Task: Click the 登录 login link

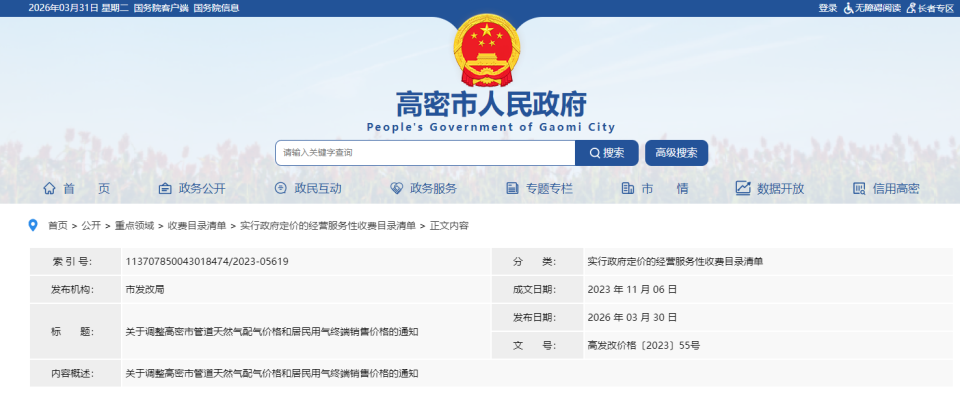Action: [x=828, y=8]
